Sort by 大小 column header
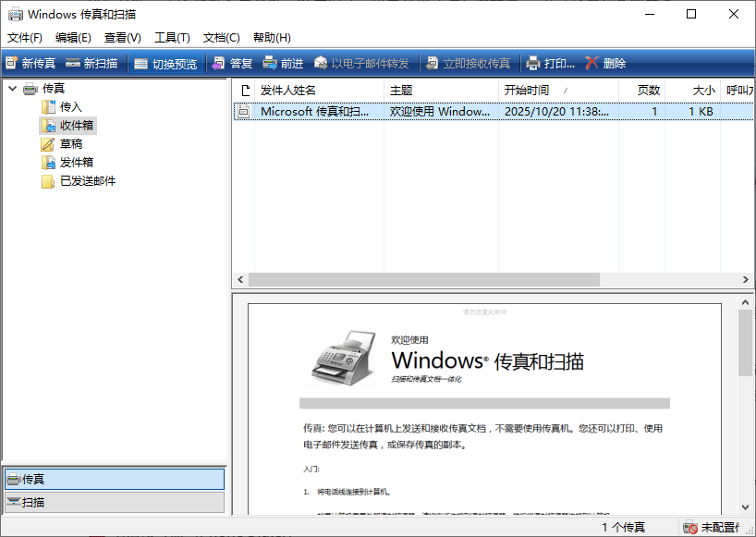Image resolution: width=756 pixels, height=537 pixels. [693, 91]
